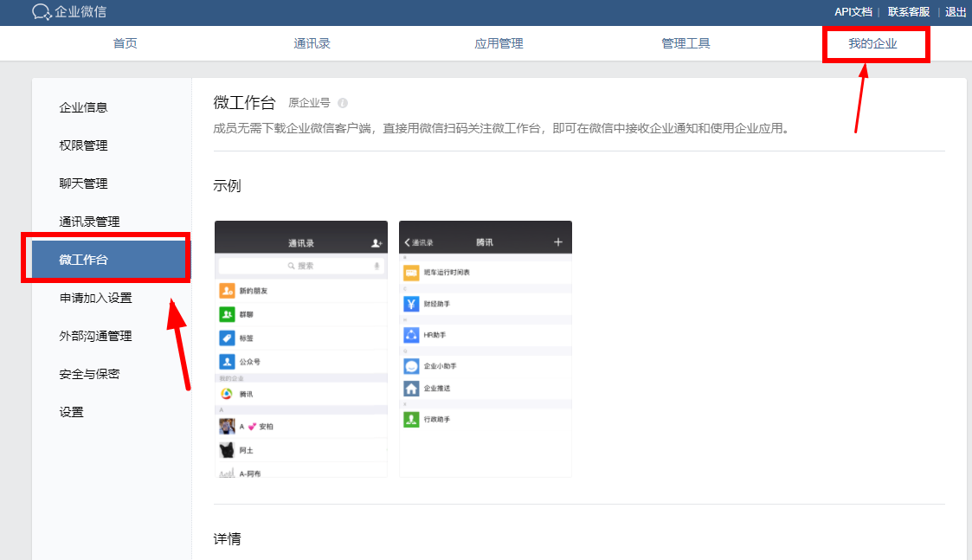
Task: Open 设置 in the sidebar
Action: 71,412
